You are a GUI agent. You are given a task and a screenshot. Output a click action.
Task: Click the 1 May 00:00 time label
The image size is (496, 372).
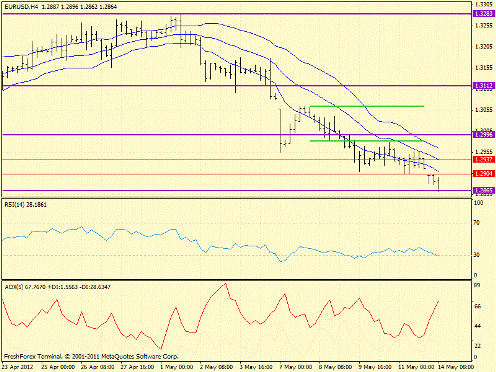177,367
